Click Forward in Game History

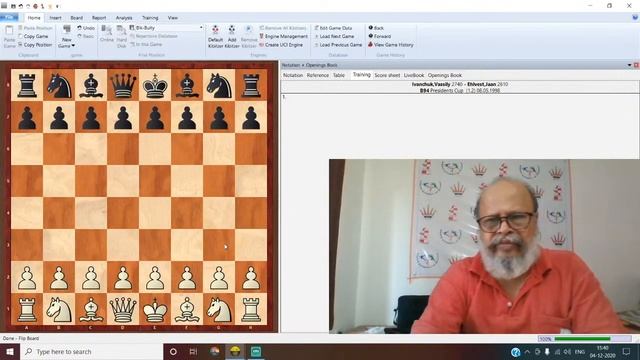click(x=380, y=36)
